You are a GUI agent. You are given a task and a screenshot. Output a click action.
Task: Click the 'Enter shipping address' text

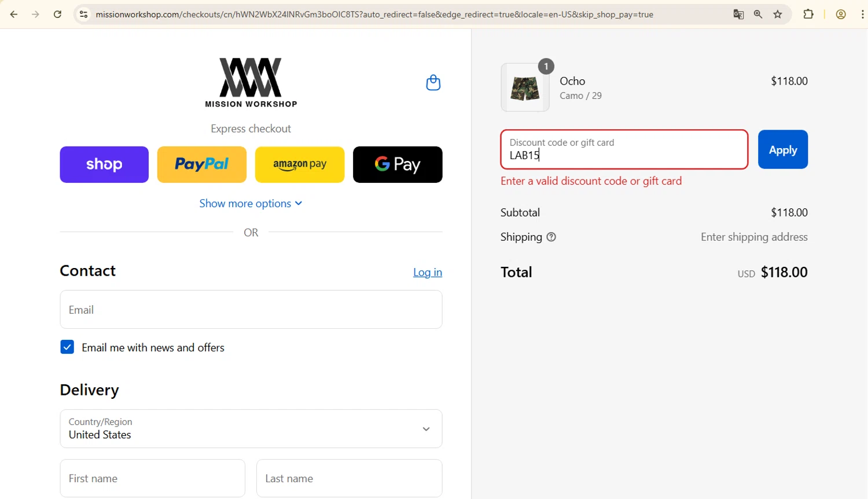pos(754,237)
